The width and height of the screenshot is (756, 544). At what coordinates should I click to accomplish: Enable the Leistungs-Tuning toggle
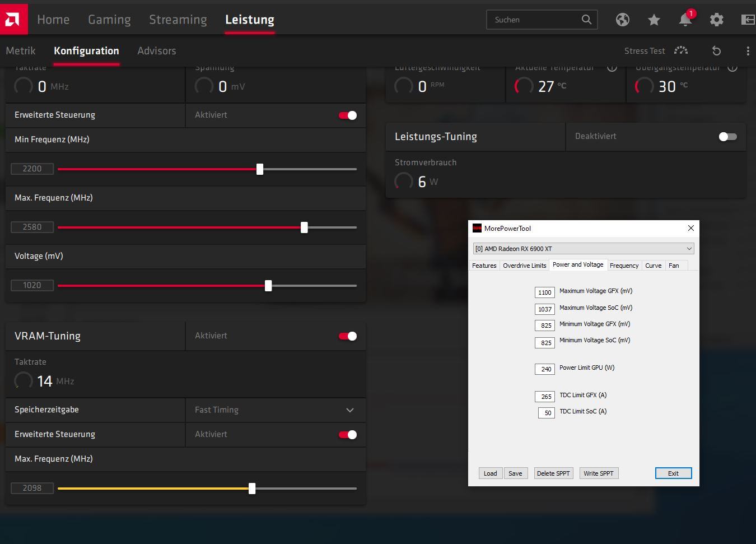point(727,137)
